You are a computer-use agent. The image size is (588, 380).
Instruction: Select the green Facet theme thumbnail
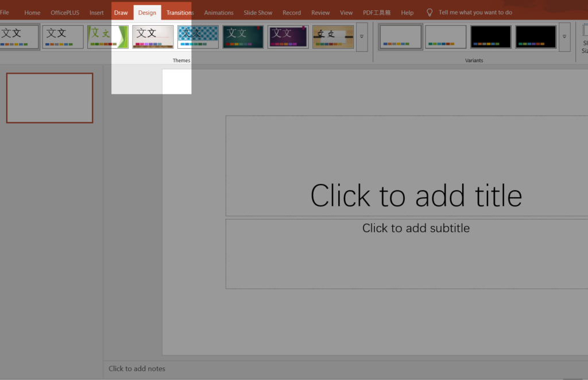(107, 36)
